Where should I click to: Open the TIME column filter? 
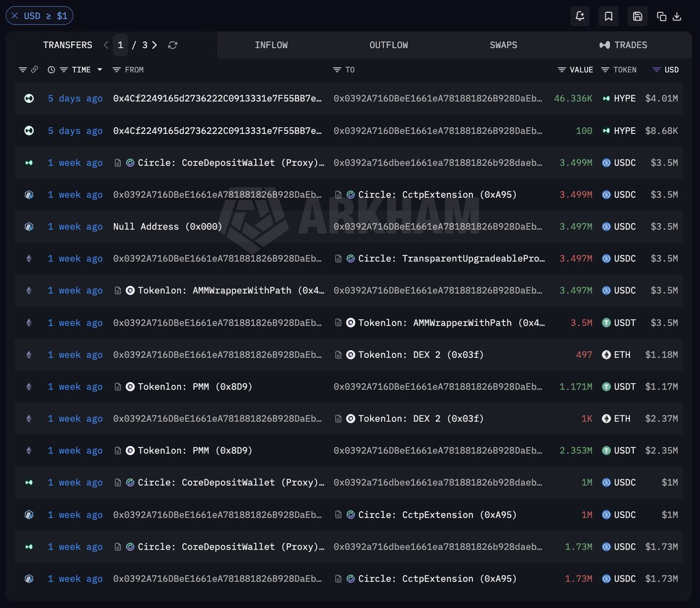(64, 69)
